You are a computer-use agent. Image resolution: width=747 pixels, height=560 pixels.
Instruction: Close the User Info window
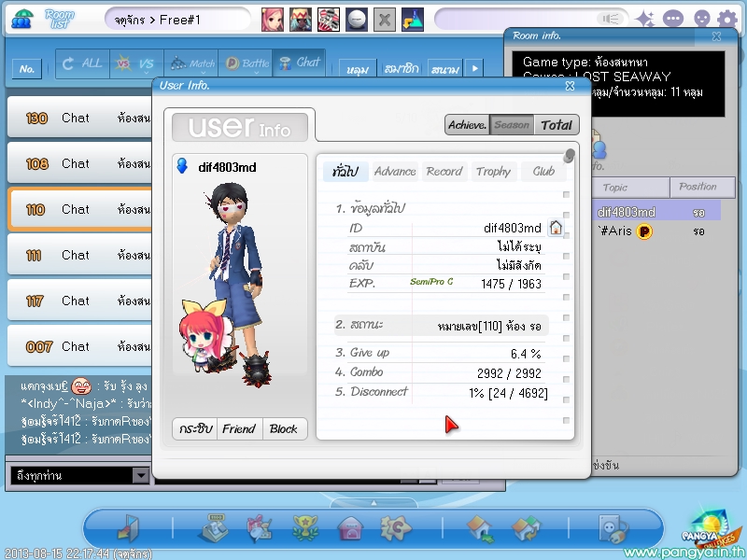click(570, 86)
